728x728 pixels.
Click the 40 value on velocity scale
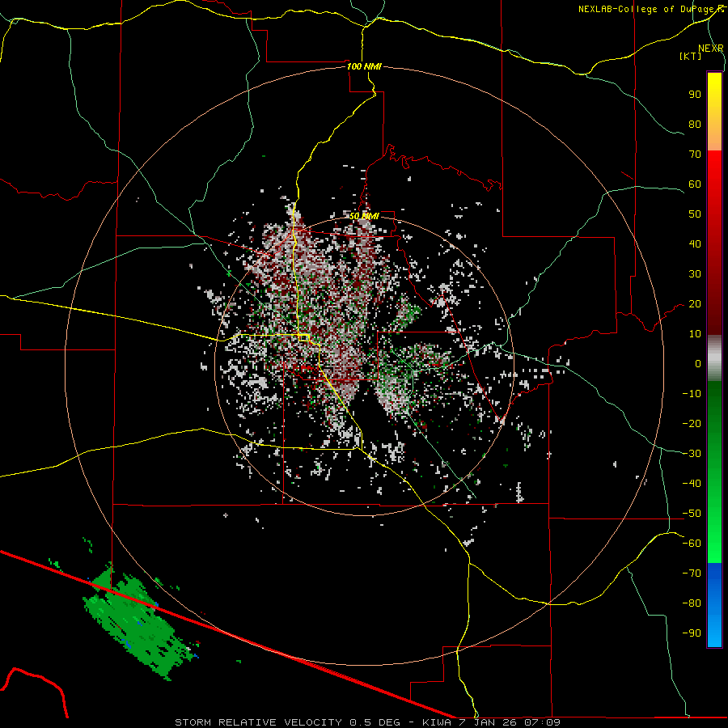click(x=695, y=243)
